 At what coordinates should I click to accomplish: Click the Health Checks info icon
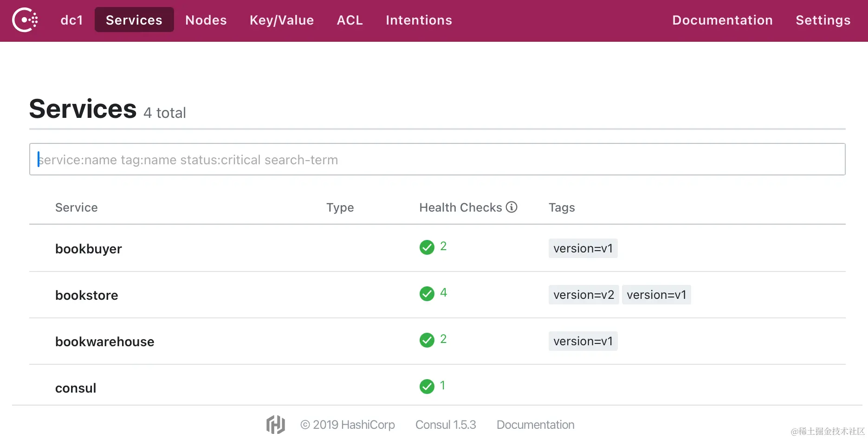[x=512, y=207]
